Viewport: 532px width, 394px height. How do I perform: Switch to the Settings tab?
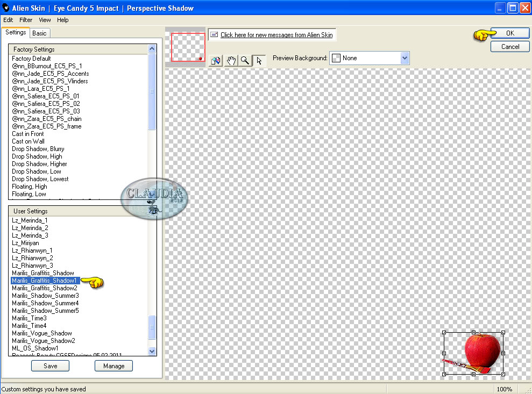click(16, 33)
